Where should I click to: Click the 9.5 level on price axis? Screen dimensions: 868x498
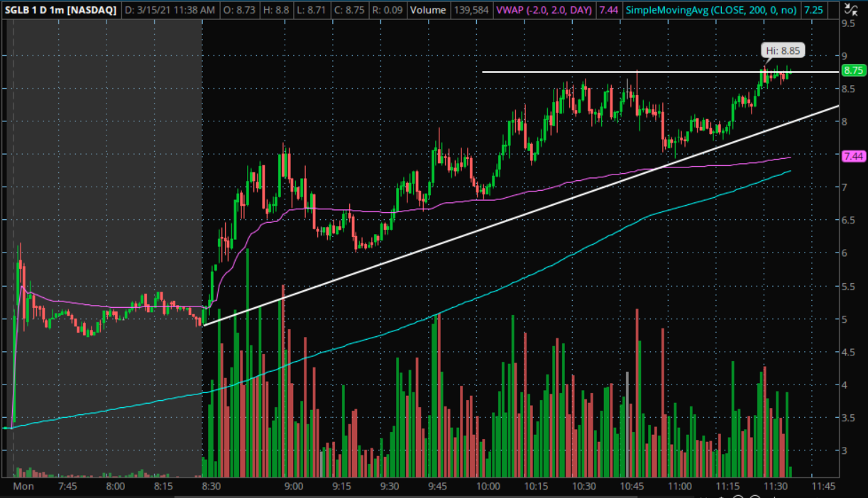[847, 23]
